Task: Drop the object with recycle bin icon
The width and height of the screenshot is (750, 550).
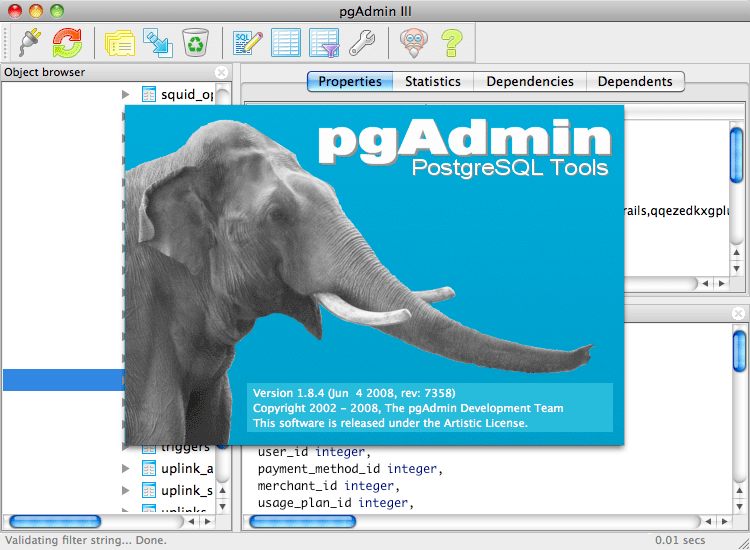Action: [x=196, y=43]
